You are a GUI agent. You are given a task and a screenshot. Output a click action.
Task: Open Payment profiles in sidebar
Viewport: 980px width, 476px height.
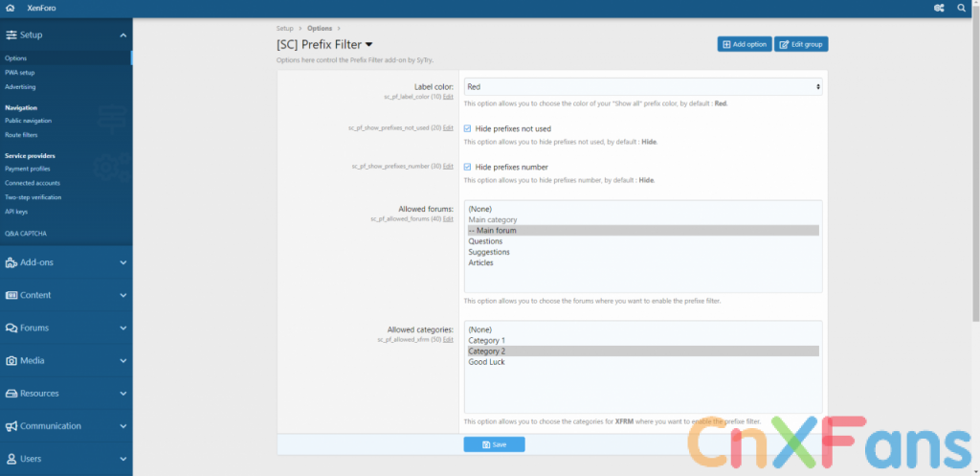28,169
